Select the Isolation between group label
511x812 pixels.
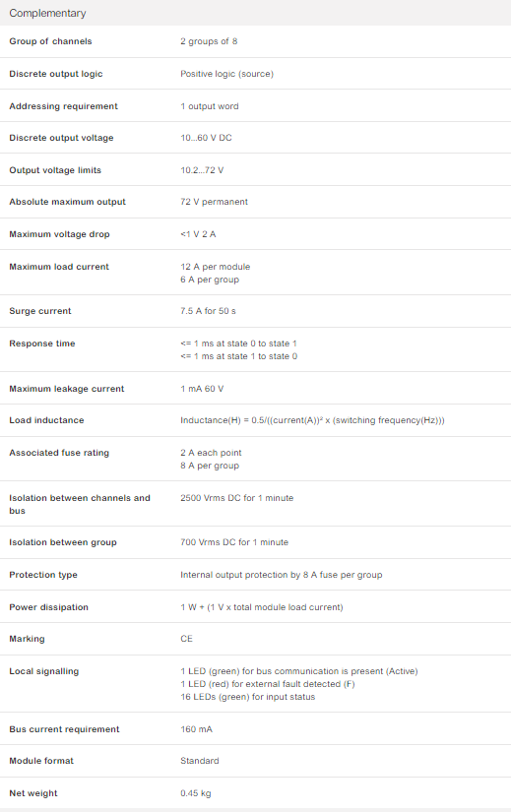pos(63,542)
